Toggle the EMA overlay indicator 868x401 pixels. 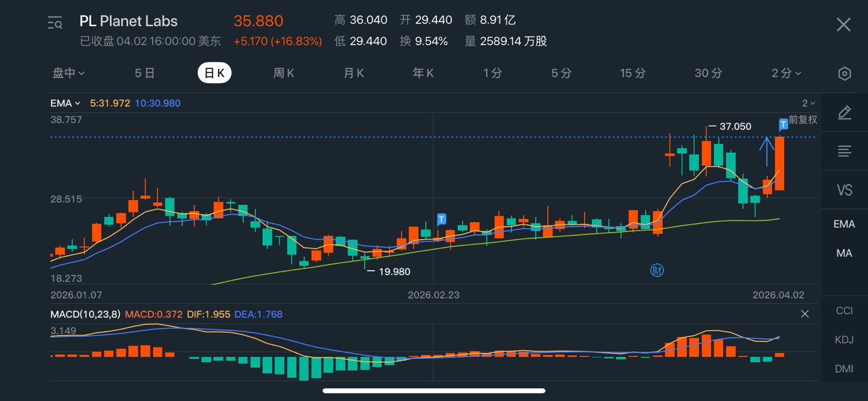(x=844, y=224)
